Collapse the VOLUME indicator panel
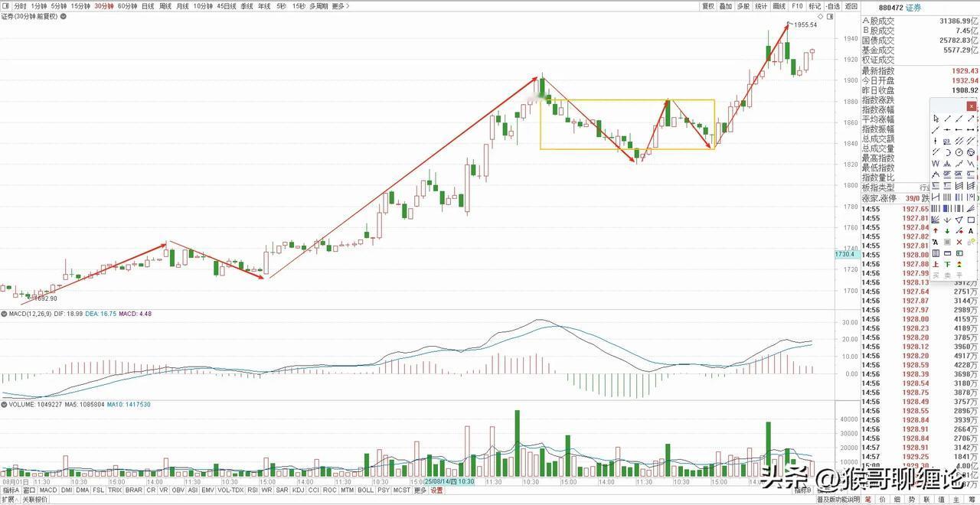The width and height of the screenshot is (980, 505). click(4, 404)
